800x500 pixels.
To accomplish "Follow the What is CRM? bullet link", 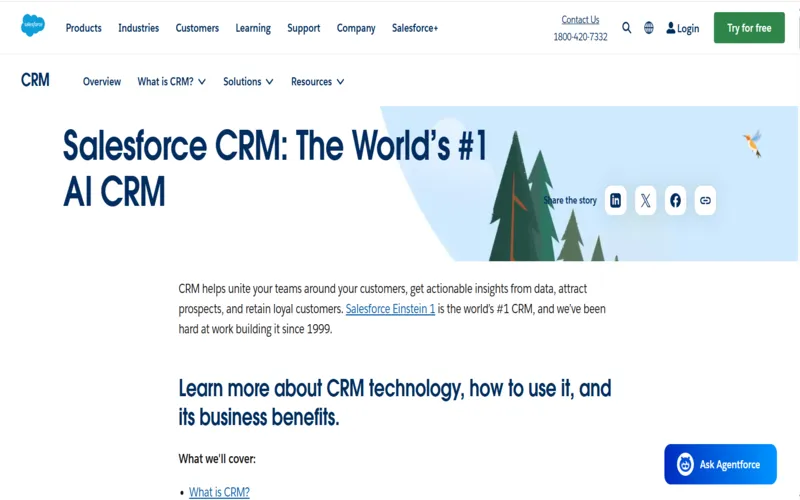I will (x=219, y=492).
